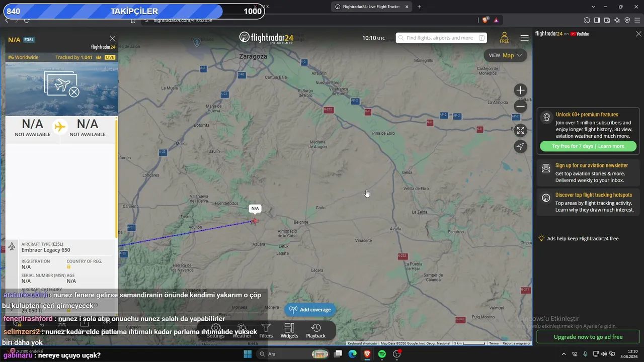The image size is (644, 362).
Task: Close the Flightradar24 browser tab
Action: (x=407, y=7)
